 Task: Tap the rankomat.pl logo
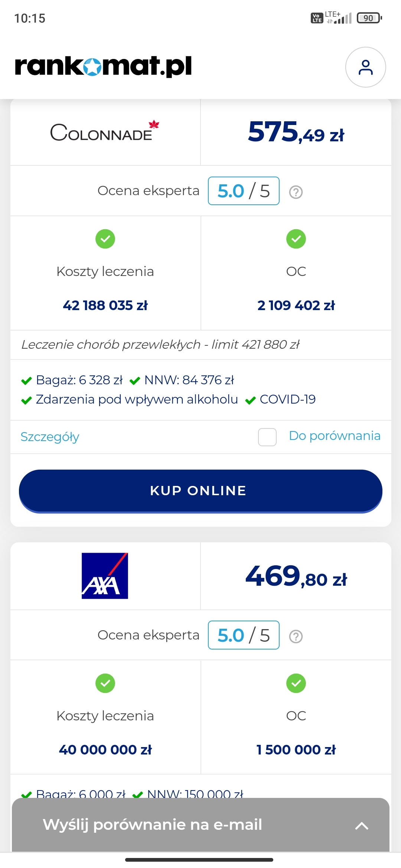(x=103, y=66)
